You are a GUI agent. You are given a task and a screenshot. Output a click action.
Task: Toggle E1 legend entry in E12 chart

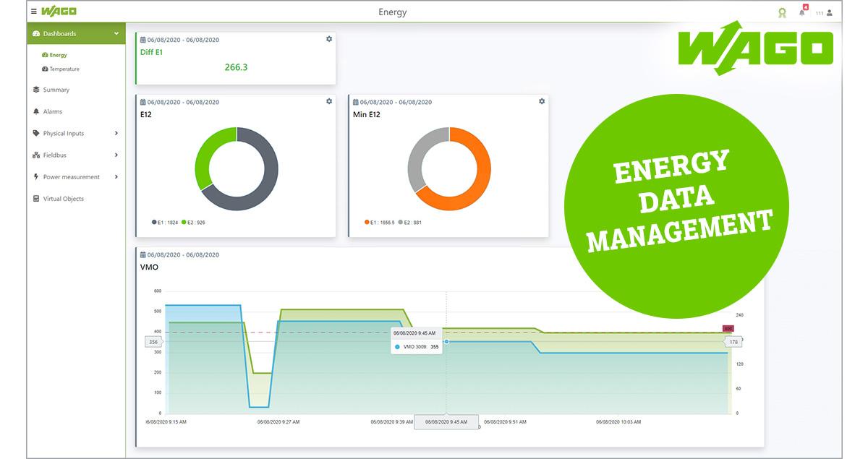pos(163,222)
